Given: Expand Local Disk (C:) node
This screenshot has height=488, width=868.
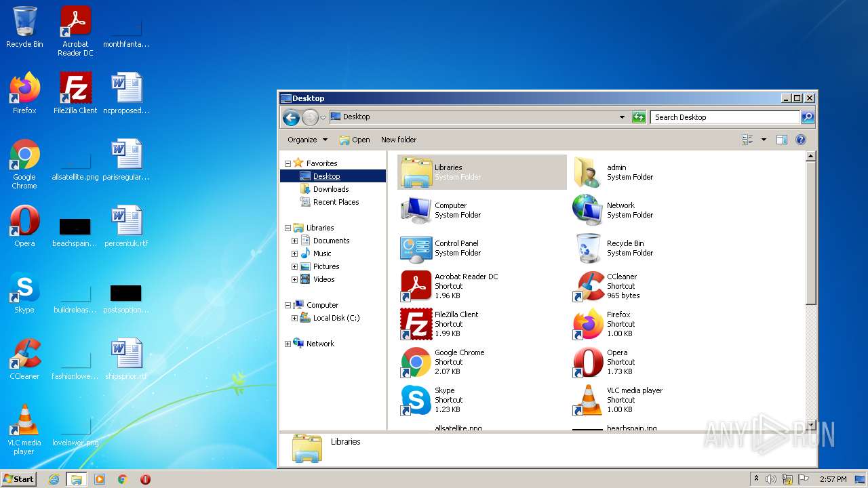Looking at the screenshot, I should point(294,318).
